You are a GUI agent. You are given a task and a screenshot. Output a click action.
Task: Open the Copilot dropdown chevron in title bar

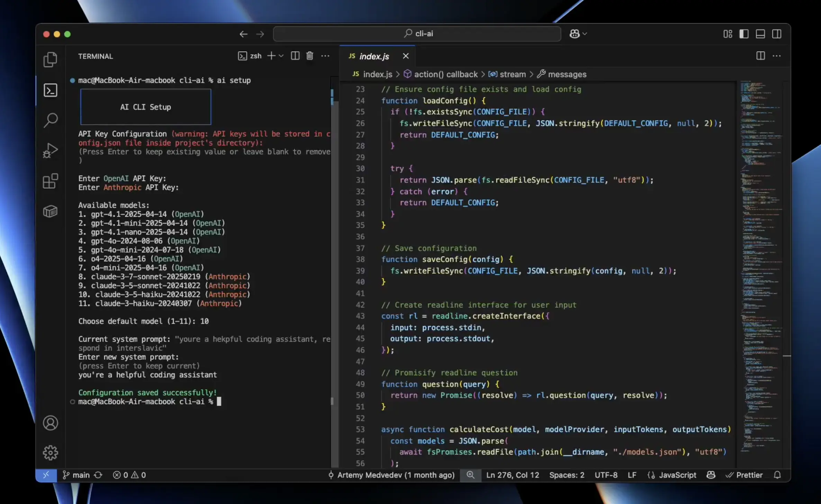(x=585, y=34)
